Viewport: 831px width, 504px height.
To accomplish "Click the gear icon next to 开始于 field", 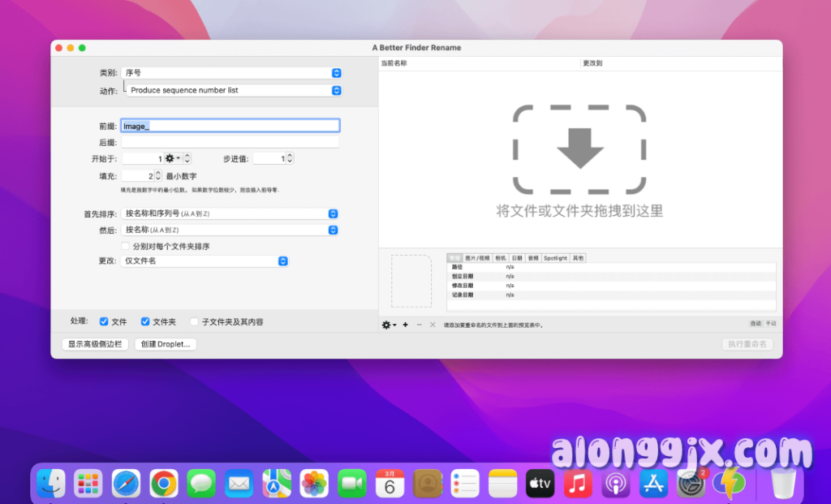I will click(170, 159).
